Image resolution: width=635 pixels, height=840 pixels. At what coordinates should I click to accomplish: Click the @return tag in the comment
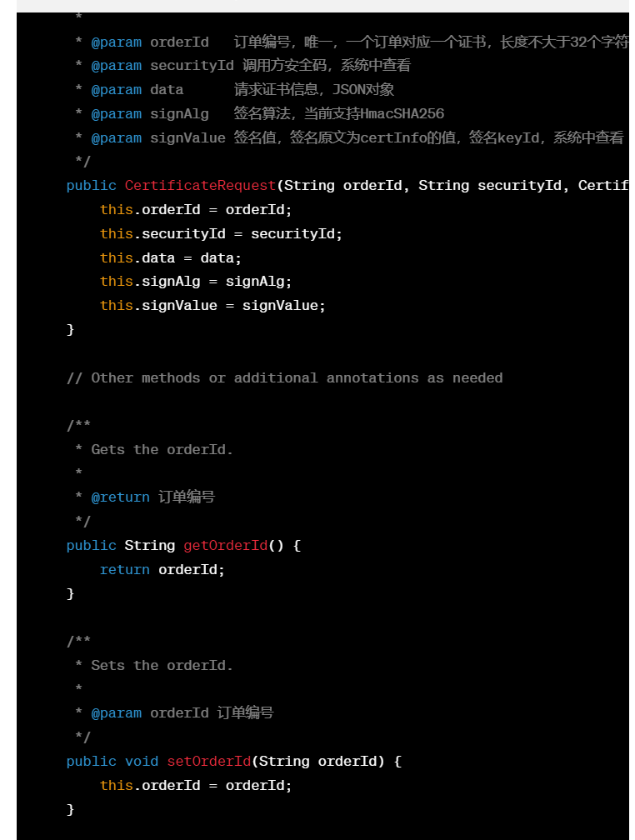[121, 497]
